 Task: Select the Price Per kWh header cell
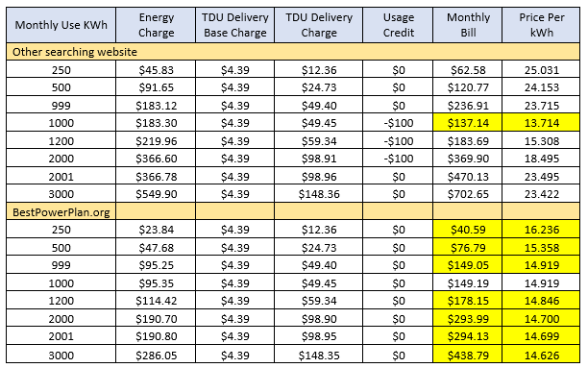pos(541,25)
